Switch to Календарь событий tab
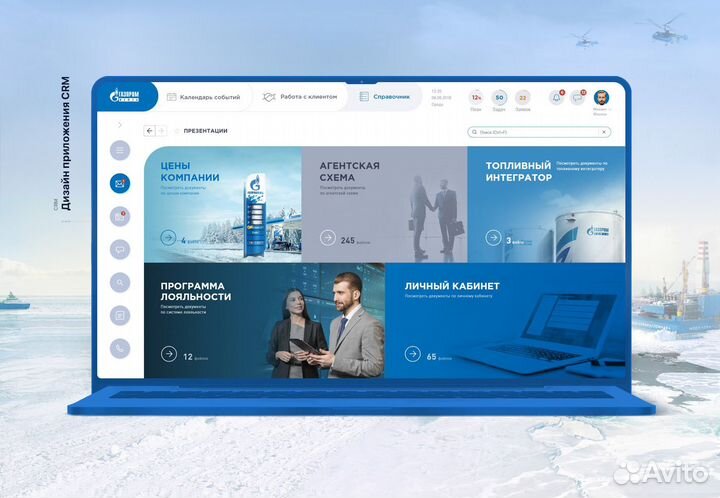This screenshot has width=720, height=498. [x=203, y=97]
